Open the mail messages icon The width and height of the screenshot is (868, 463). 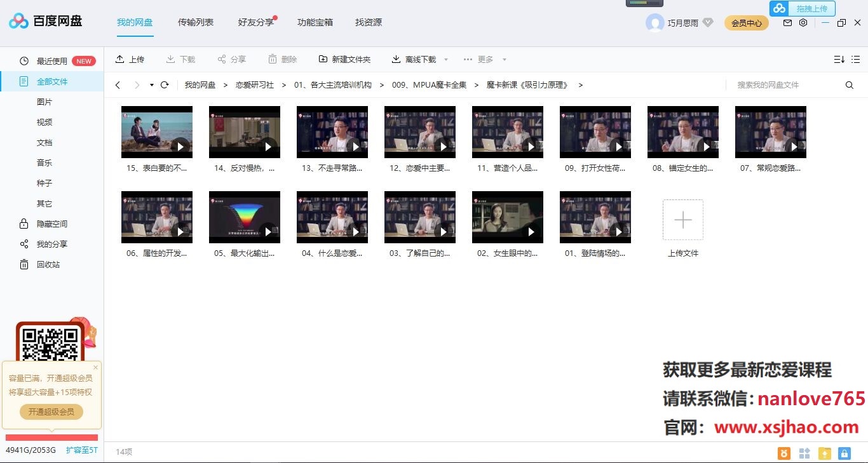coord(787,23)
